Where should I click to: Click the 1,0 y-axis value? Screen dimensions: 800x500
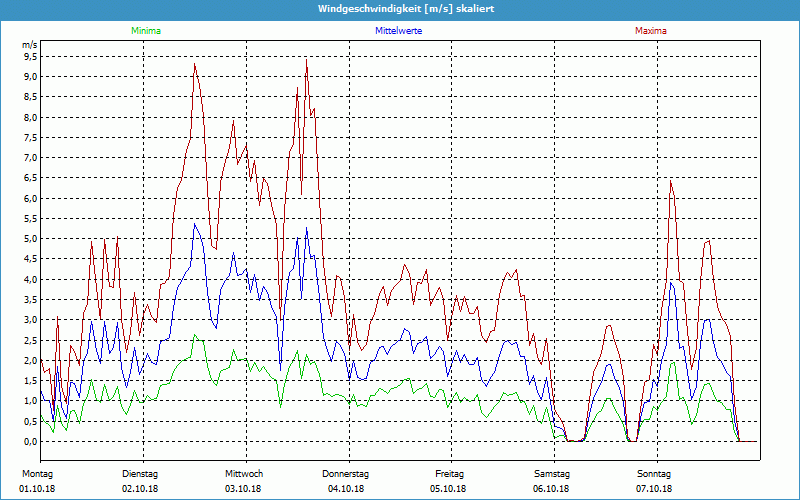[x=31, y=401]
